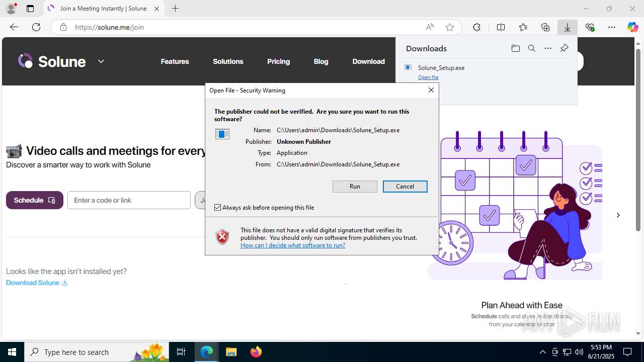
Task: Click Run in Security Warning dialog
Action: (355, 187)
